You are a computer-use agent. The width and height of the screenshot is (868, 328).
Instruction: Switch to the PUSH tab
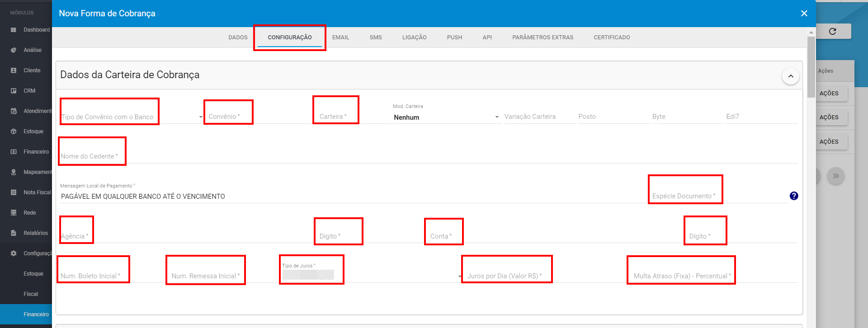click(455, 37)
